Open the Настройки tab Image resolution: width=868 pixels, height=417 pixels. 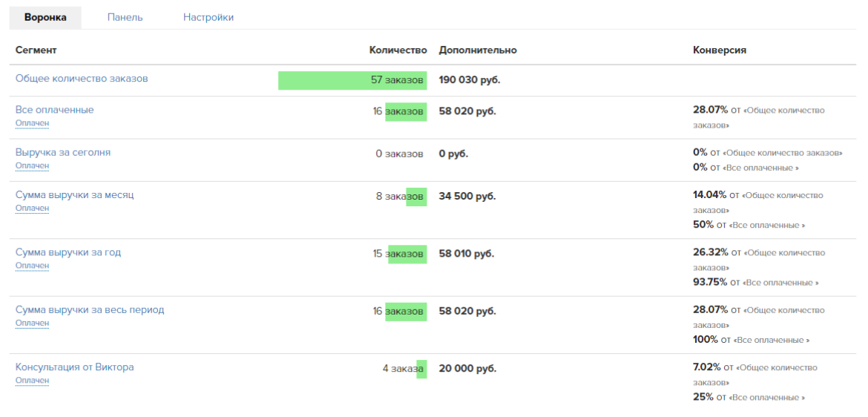click(x=208, y=17)
